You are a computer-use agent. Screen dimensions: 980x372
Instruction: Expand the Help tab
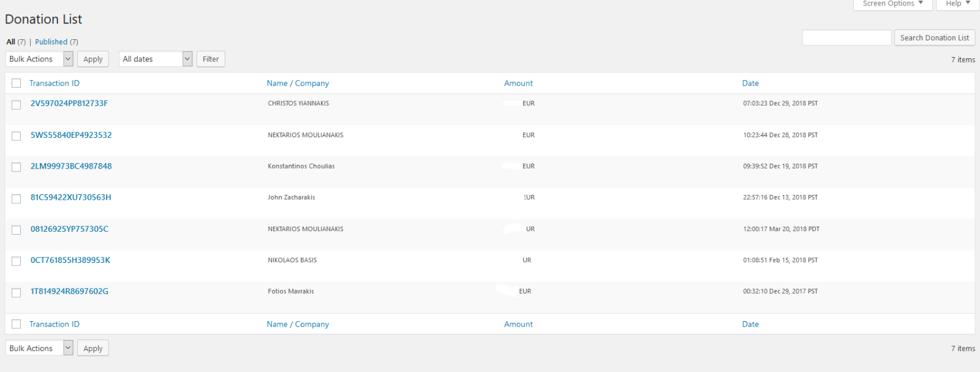(957, 4)
